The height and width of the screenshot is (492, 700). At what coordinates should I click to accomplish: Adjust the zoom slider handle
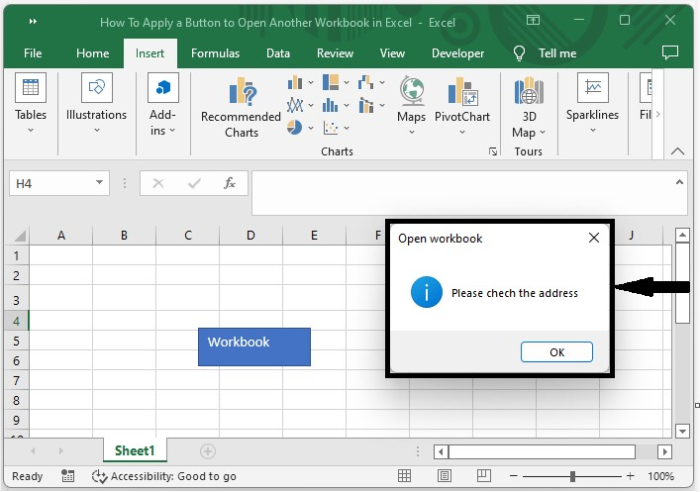coord(572,476)
